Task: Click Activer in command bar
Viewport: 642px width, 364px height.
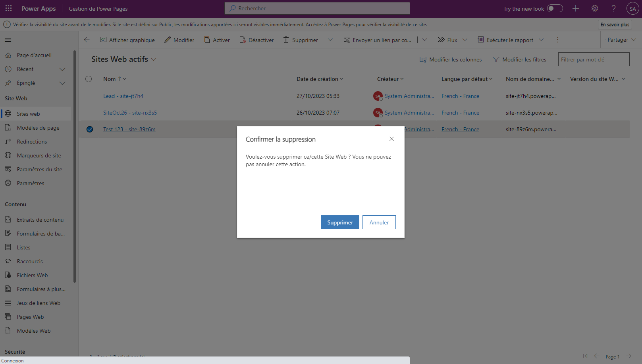Action: [217, 40]
